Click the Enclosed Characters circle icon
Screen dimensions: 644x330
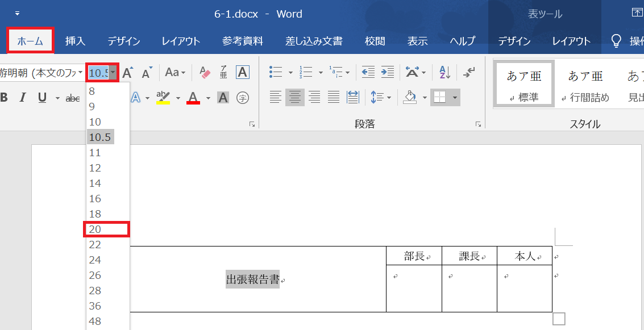click(x=243, y=98)
